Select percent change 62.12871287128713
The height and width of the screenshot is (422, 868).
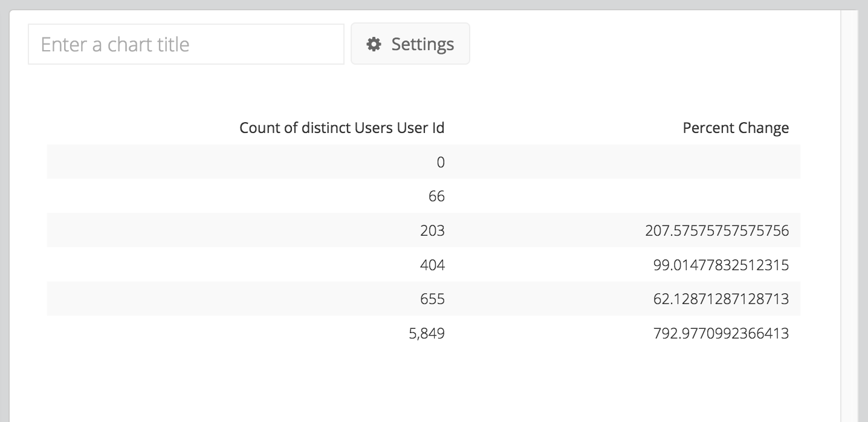721,299
